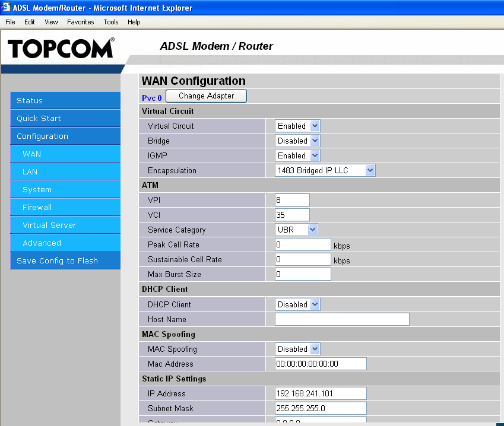Open the Favorites menu
The width and height of the screenshot is (504, 426).
click(x=80, y=22)
